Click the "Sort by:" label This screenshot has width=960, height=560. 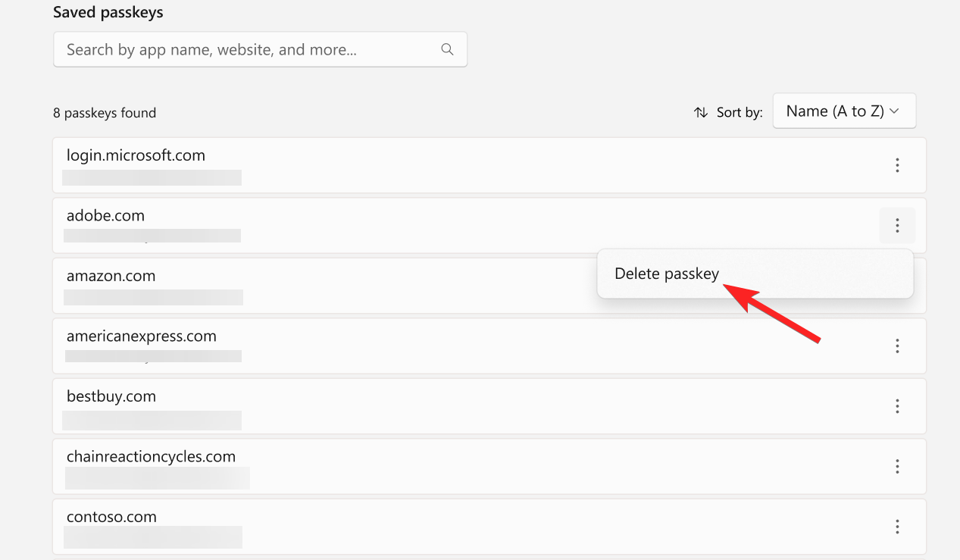740,112
